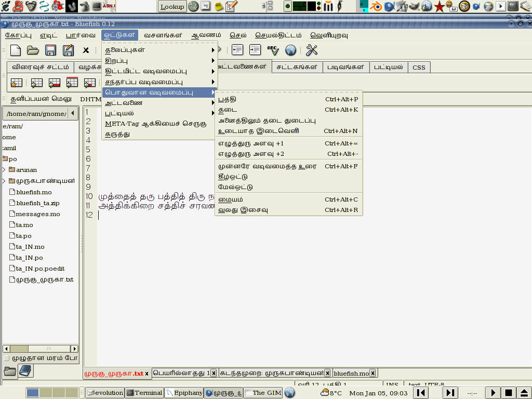Expand the பட்டியல் submenu in menu
Screen dimensions: 532x399
[159, 113]
